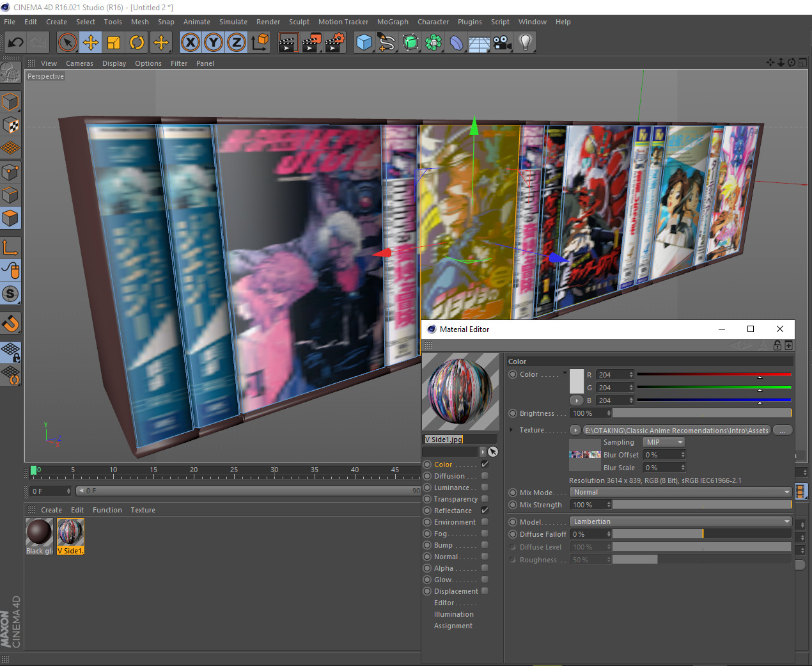Click the red R channel slider

coord(714,375)
